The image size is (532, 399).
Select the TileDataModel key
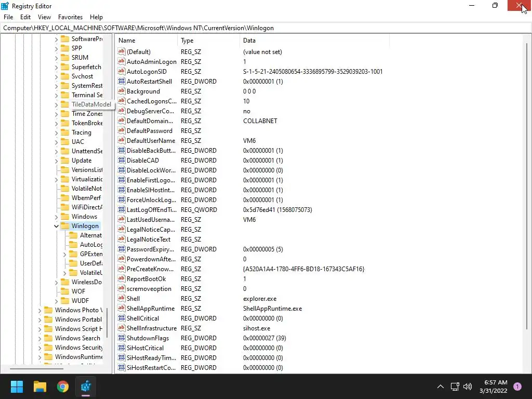click(x=91, y=104)
